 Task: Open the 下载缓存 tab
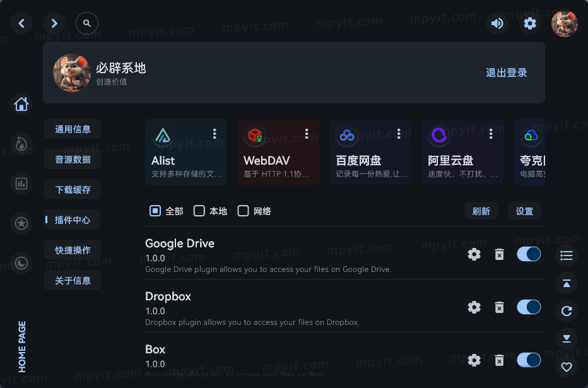[x=73, y=190]
